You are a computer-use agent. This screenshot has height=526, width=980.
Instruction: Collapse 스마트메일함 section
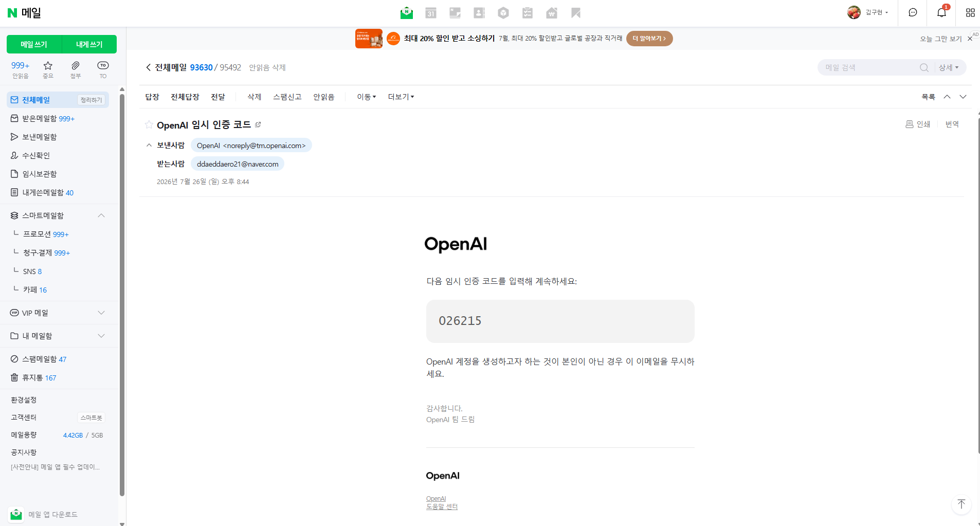click(101, 215)
